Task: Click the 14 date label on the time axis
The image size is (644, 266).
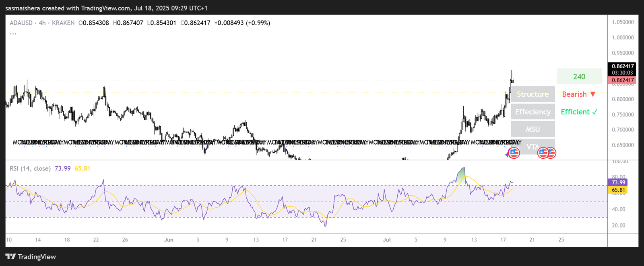Action: [38, 240]
